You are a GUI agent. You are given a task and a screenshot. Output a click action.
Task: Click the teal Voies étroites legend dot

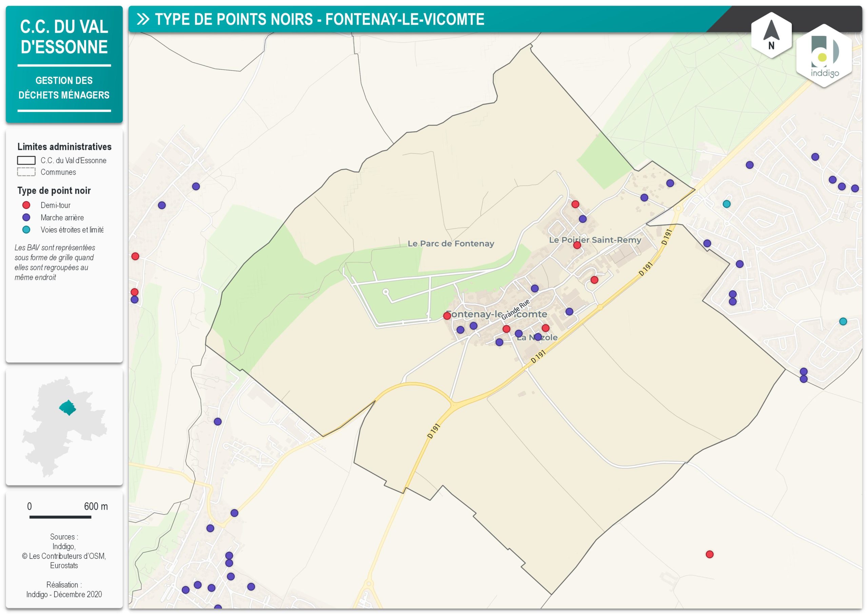[x=26, y=230]
